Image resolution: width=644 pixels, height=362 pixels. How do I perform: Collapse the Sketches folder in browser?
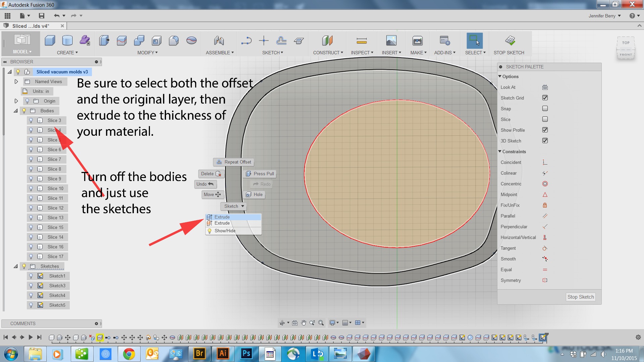tap(15, 266)
